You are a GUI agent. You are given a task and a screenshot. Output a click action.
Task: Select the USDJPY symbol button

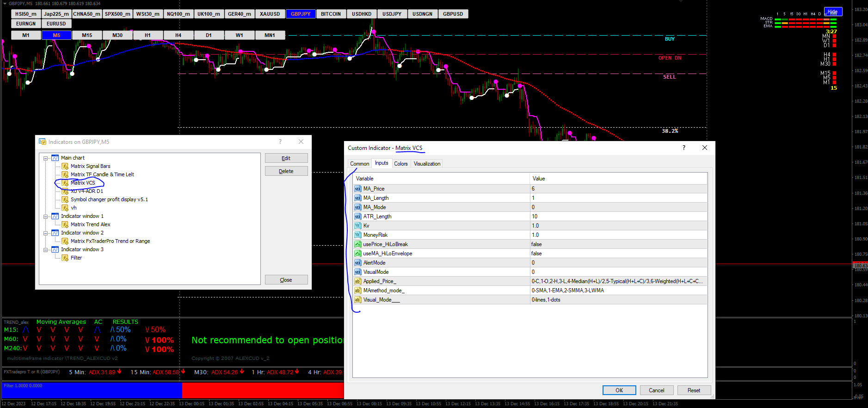(392, 14)
